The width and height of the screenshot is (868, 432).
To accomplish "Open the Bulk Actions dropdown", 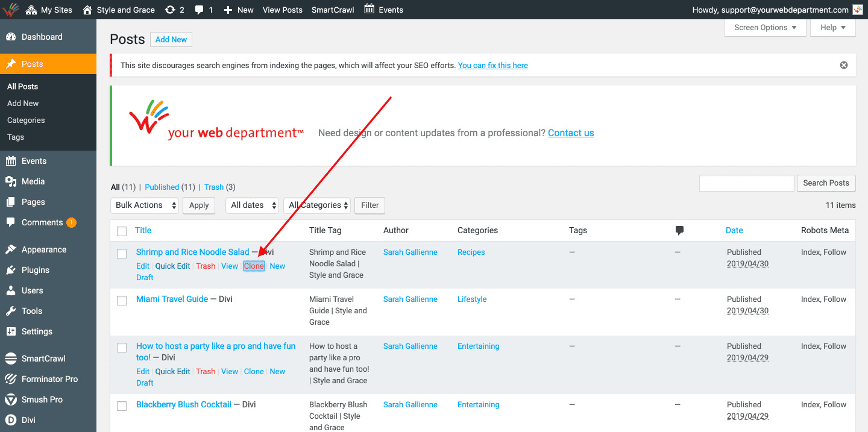I will [x=145, y=205].
